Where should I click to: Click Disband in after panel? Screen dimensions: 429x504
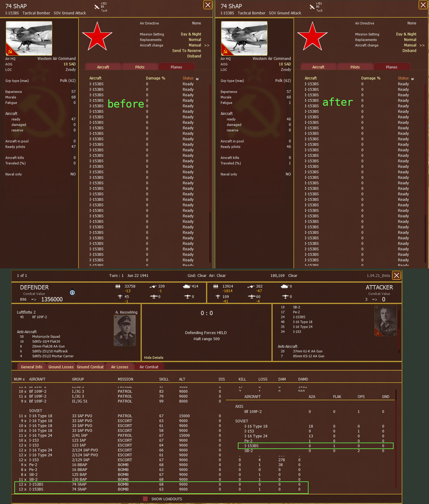[x=409, y=51]
